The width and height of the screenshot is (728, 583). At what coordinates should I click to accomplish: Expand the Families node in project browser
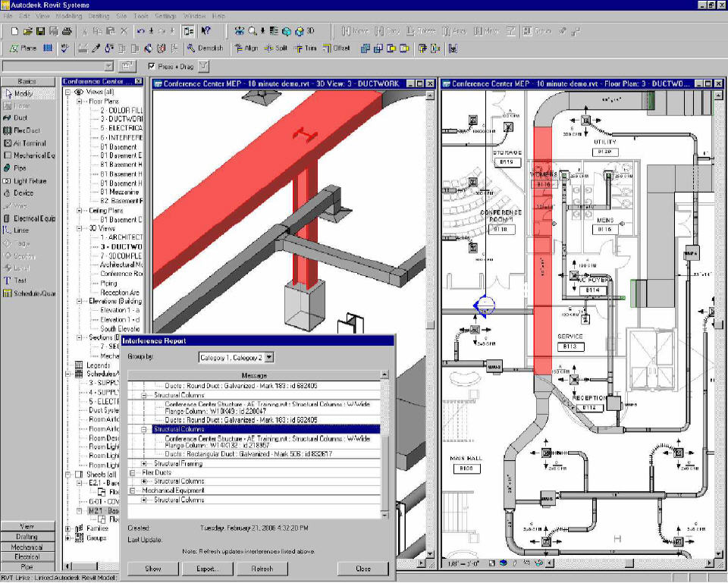67,528
